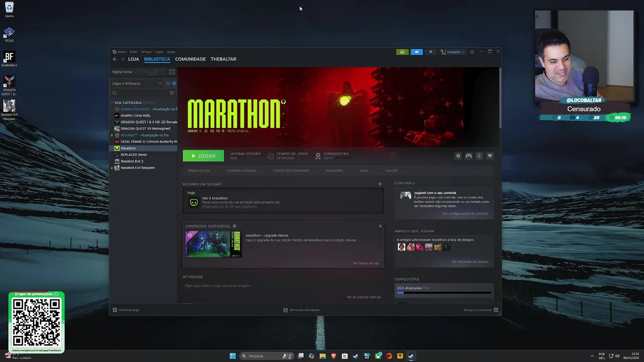Viewport: 644px width, 362px height.
Task: Click the Add game plus icon
Action: (115, 310)
